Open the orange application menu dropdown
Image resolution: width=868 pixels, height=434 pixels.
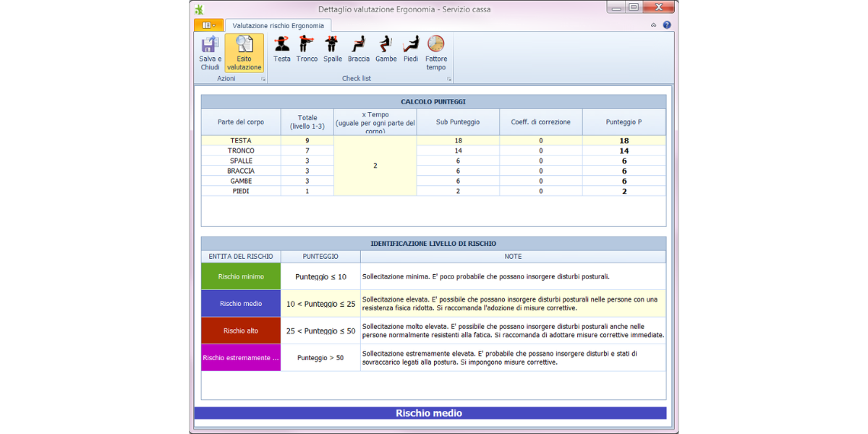click(x=209, y=25)
